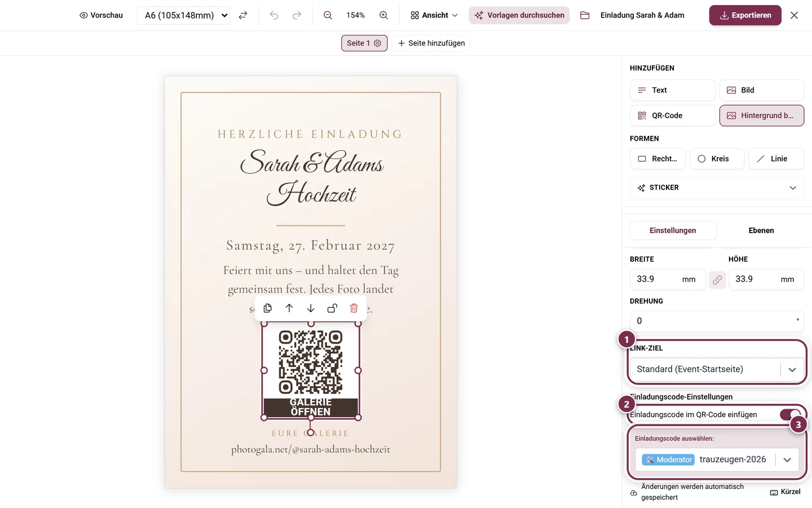Select the Samstag, 27. Februar 2027 text
The width and height of the screenshot is (812, 508).
tap(311, 246)
